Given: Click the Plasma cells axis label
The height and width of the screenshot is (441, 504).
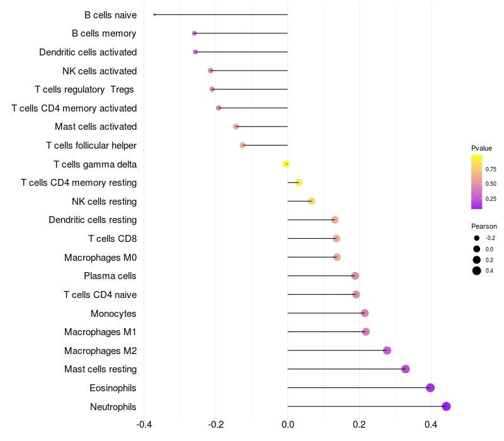Looking at the screenshot, I should [x=110, y=276].
